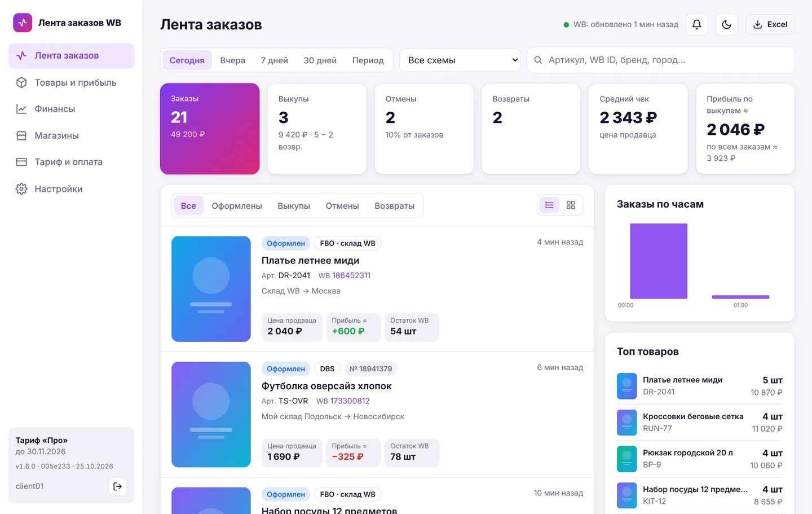The height and width of the screenshot is (514, 812).
Task: Export orders to Excel
Action: (x=770, y=24)
